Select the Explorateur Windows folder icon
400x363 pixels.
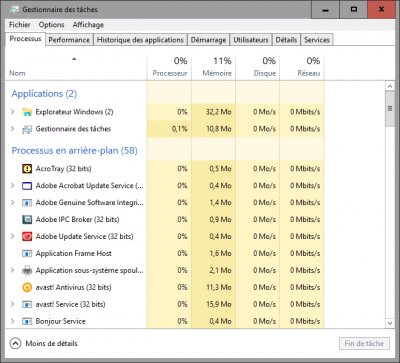point(27,112)
